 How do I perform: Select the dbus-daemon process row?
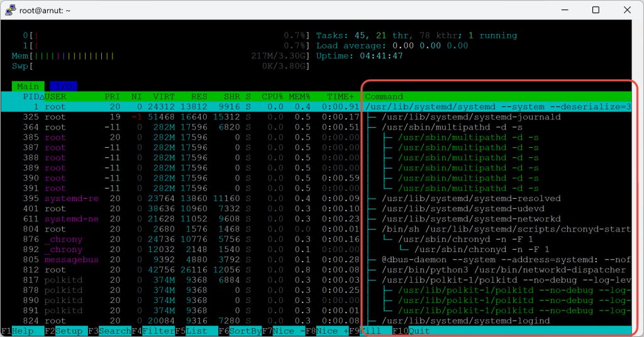point(314,260)
